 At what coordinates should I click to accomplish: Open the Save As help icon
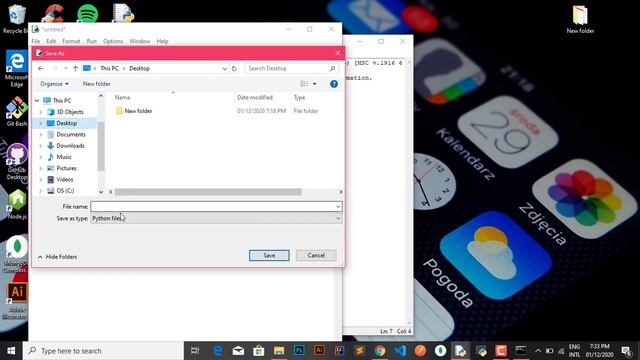point(334,84)
